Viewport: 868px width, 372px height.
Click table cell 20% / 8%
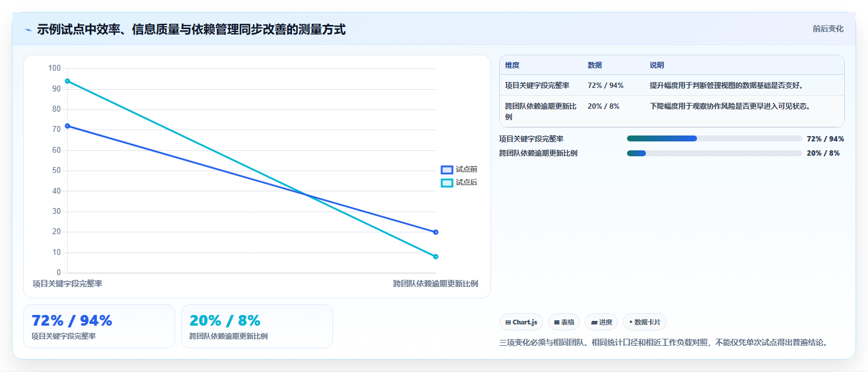click(x=603, y=106)
